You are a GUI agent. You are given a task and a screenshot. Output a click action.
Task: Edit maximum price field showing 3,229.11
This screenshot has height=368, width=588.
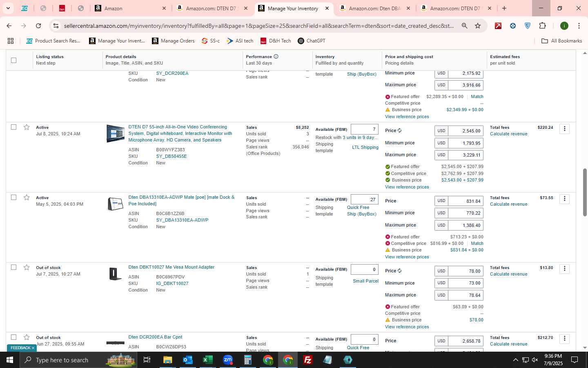pos(465,155)
